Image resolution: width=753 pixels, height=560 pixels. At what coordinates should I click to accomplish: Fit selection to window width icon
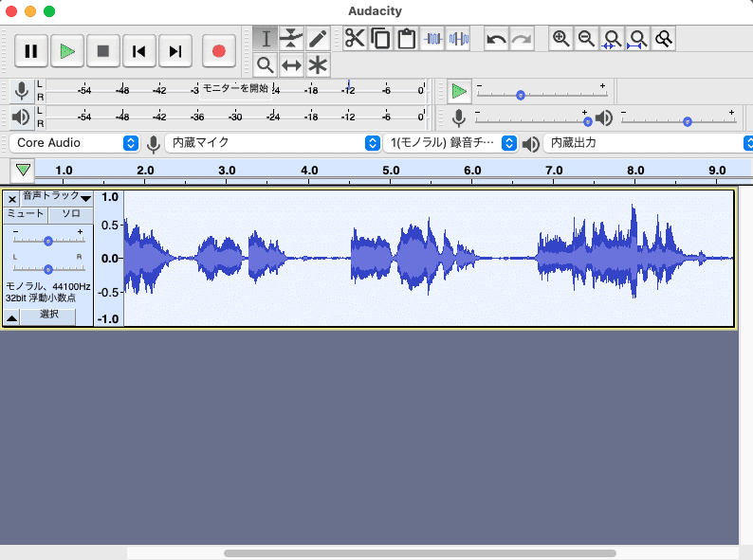612,39
